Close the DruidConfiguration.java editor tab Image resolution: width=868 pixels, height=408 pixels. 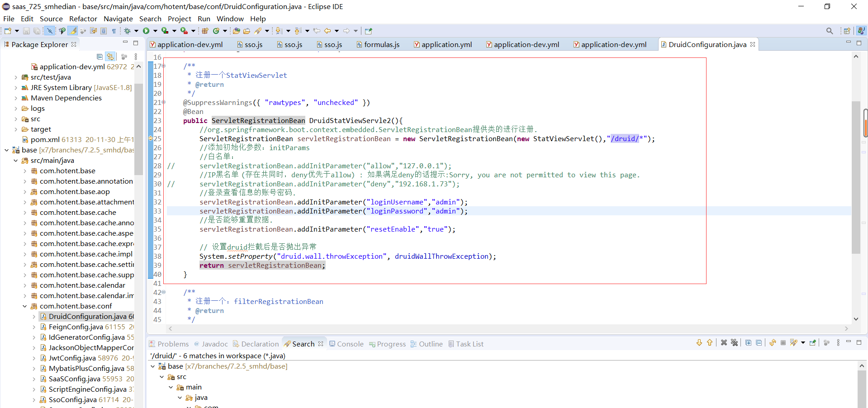point(753,44)
